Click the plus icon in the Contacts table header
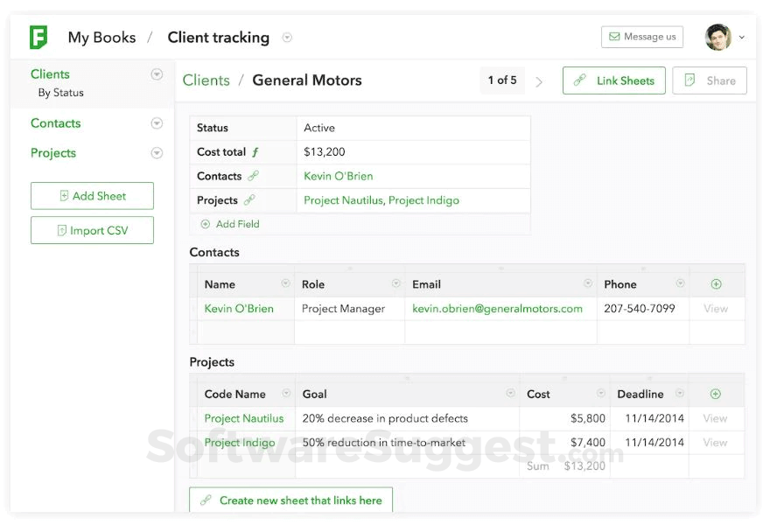Viewport: 770px width, 532px height. [x=716, y=283]
